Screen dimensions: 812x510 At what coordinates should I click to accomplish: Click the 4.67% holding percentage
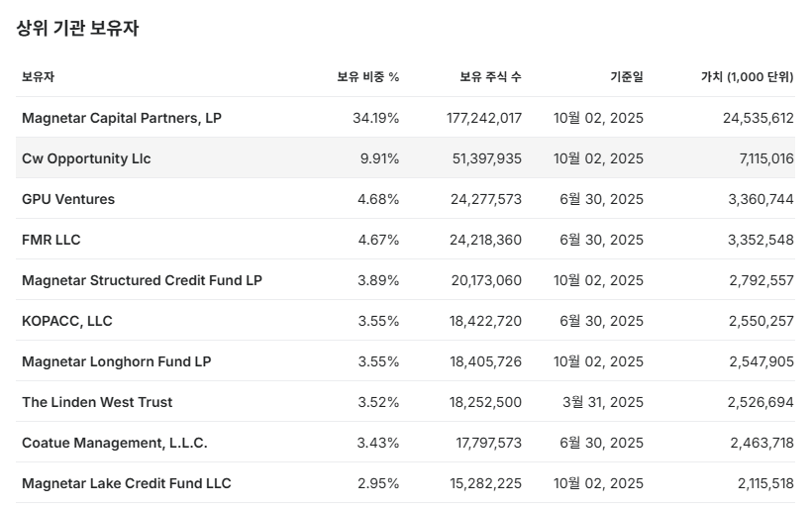coord(378,240)
